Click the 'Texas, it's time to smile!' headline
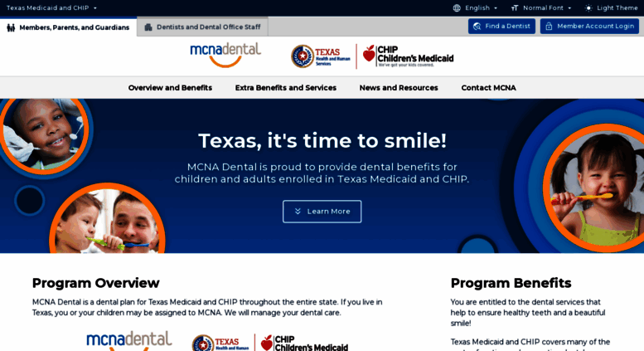The height and width of the screenshot is (351, 644). coord(322,140)
